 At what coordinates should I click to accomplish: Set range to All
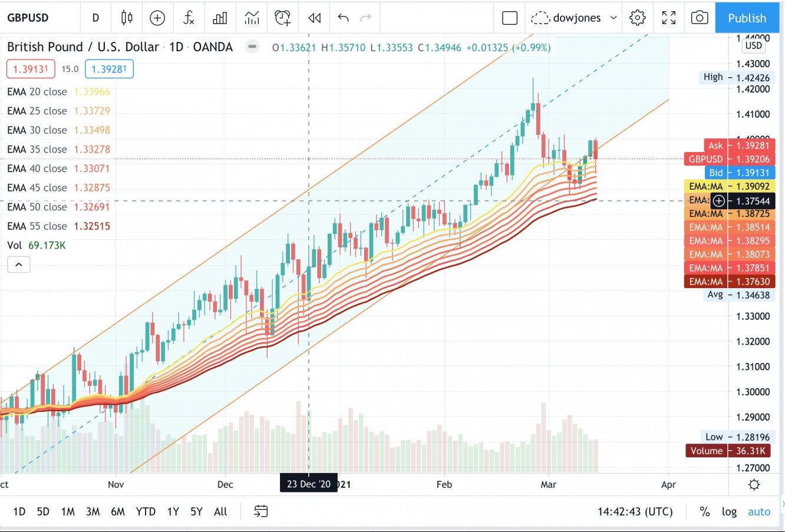pos(220,511)
